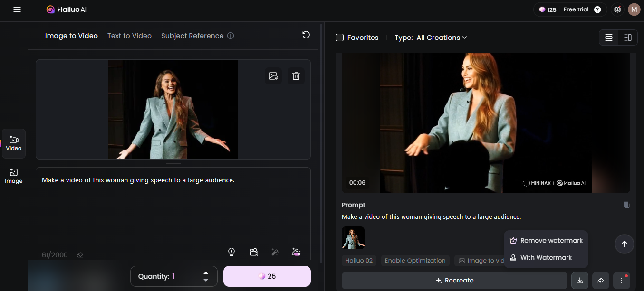The height and width of the screenshot is (291, 644).
Task: Click the share arrow icon
Action: (x=600, y=281)
